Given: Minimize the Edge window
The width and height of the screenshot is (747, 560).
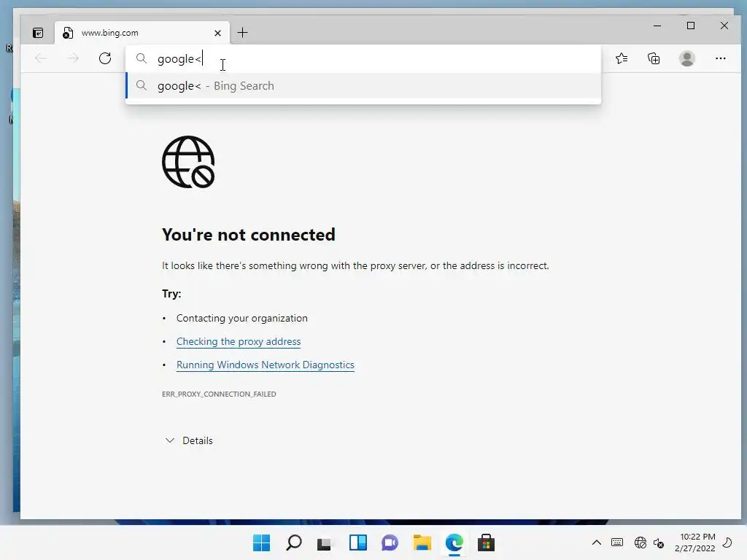Looking at the screenshot, I should 657,26.
